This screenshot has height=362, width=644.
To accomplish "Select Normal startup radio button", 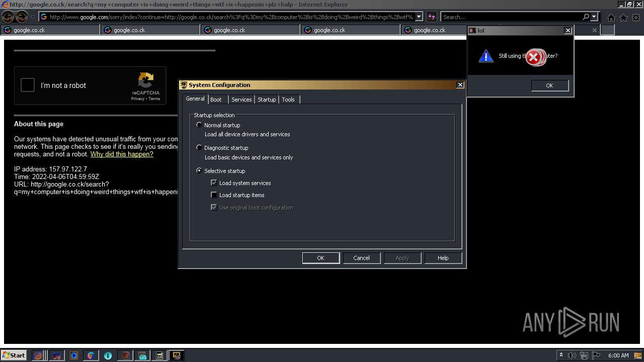I will [x=199, y=125].
